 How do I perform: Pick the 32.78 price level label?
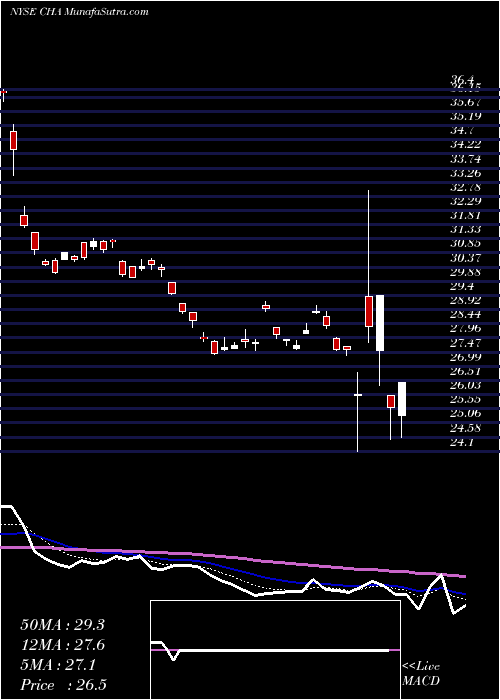(466, 188)
